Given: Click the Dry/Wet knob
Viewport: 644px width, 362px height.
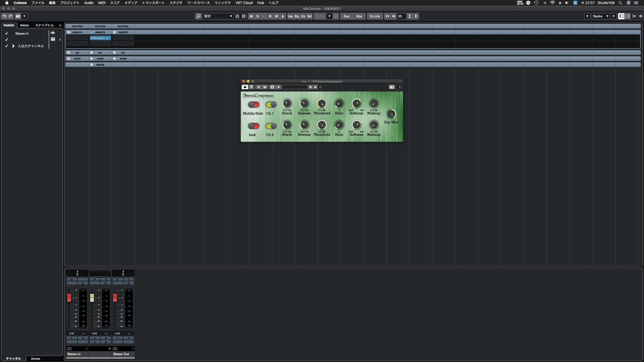Looking at the screenshot, I should coord(391,114).
